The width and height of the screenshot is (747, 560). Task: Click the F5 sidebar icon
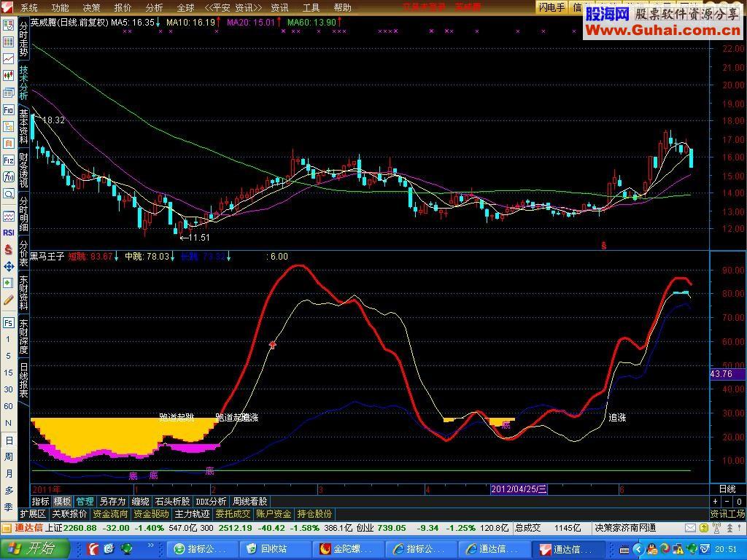(9, 323)
